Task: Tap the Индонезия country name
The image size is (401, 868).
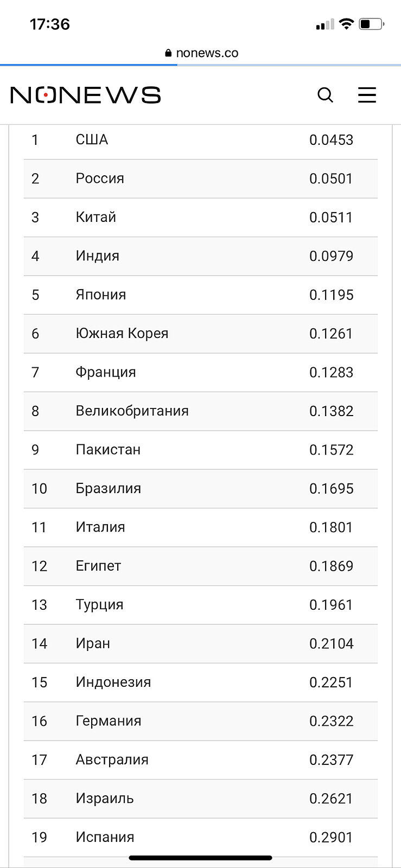Action: 113,682
